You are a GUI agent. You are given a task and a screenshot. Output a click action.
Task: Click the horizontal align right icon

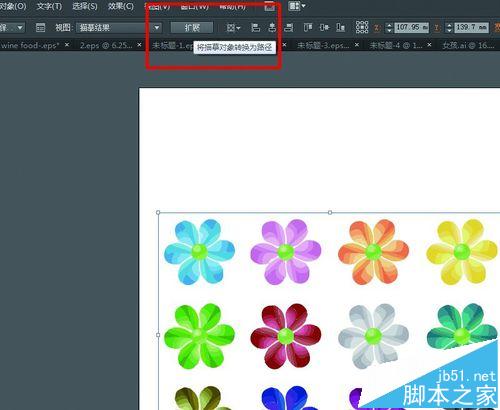[x=289, y=27]
